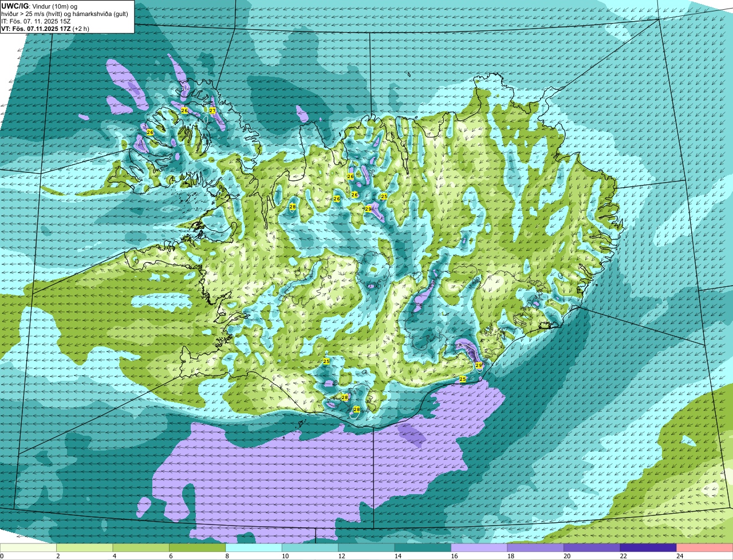The height and width of the screenshot is (560, 733).
Task: Click the 'IT: Fös. 07. 11. 2025 15Z' line
Action: pyautogui.click(x=36, y=21)
